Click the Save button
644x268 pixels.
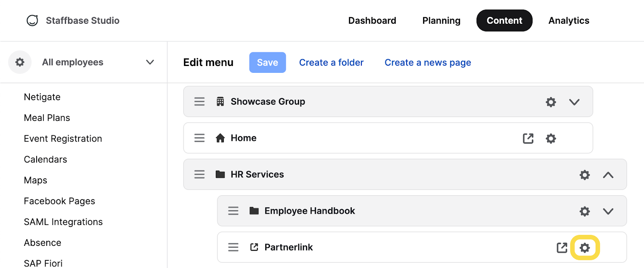click(x=268, y=62)
